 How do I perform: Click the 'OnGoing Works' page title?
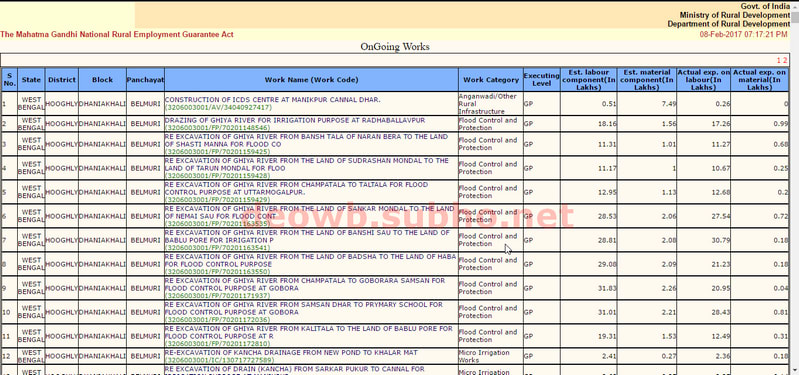395,47
